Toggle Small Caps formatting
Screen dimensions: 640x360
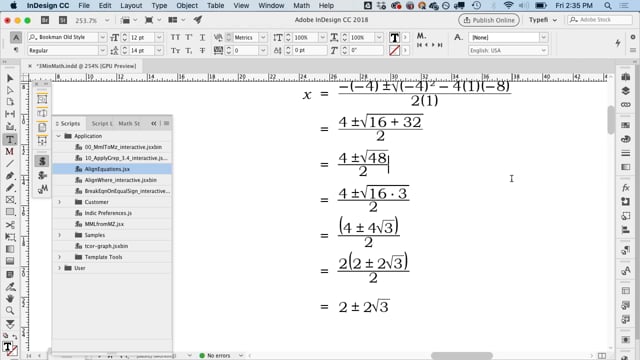tap(176, 50)
